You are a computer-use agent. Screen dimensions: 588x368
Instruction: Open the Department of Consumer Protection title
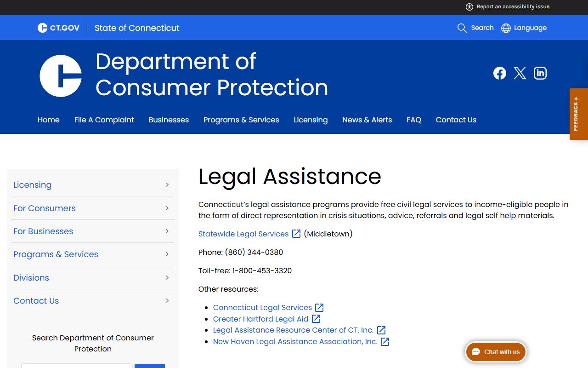click(212, 75)
